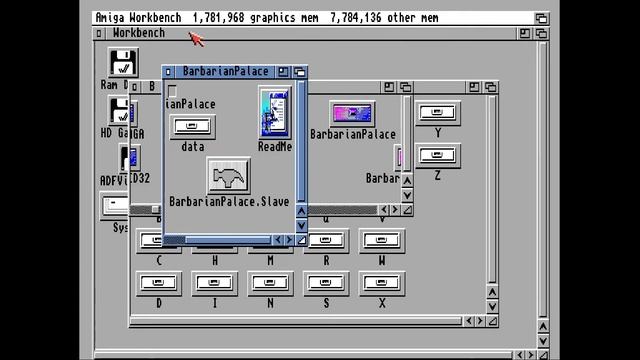Close the Workbench window with its close gadget
The height and width of the screenshot is (360, 640).
[99, 33]
